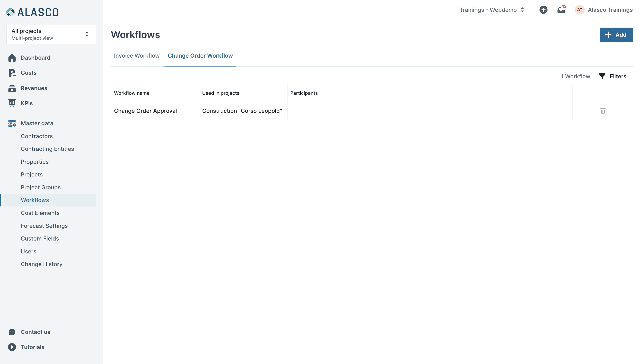Click the Alasco logo
This screenshot has height=364, width=641.
point(32,12)
